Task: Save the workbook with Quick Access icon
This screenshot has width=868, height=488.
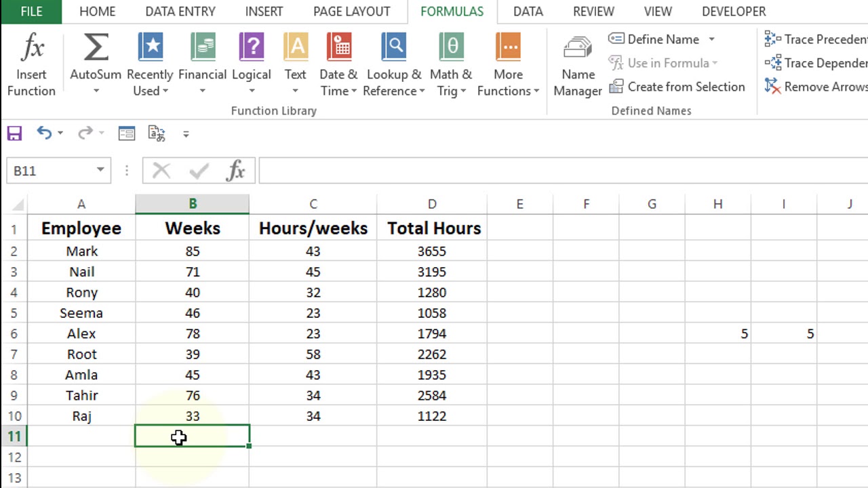Action: point(14,134)
